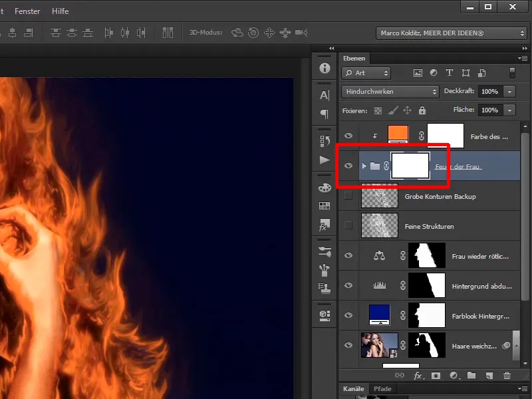Open the layer filter type dropdown Art
Viewport: 532px width, 399px height.
pyautogui.click(x=366, y=73)
